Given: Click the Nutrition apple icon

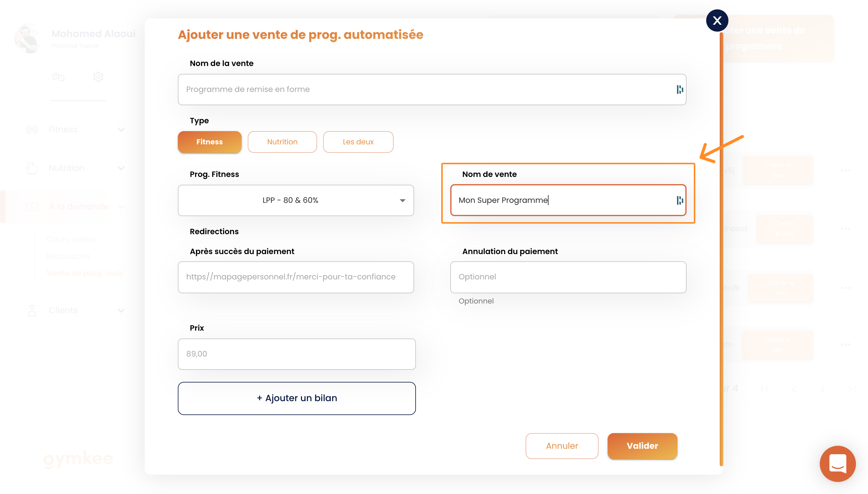Looking at the screenshot, I should 32,168.
